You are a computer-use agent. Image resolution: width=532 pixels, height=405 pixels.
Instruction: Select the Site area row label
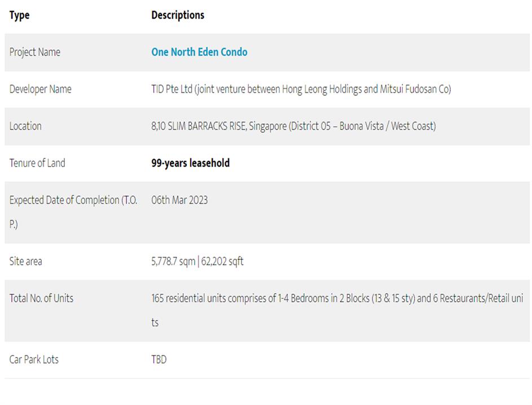pos(26,262)
